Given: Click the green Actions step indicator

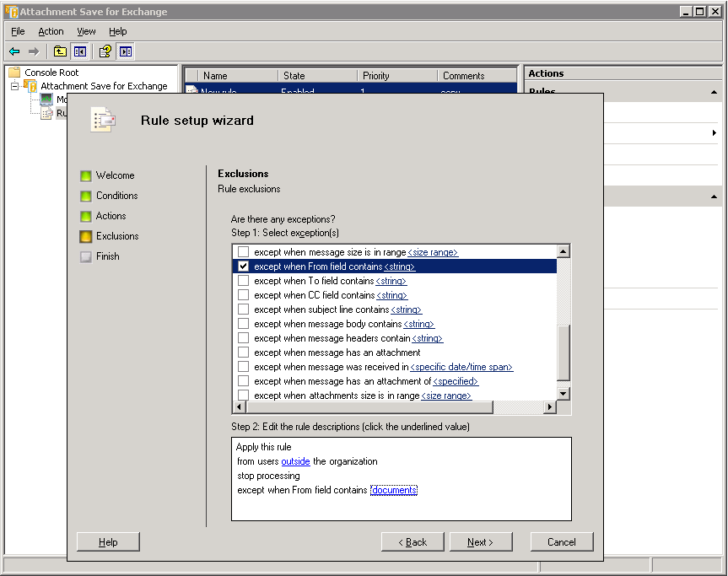Looking at the screenshot, I should [86, 216].
